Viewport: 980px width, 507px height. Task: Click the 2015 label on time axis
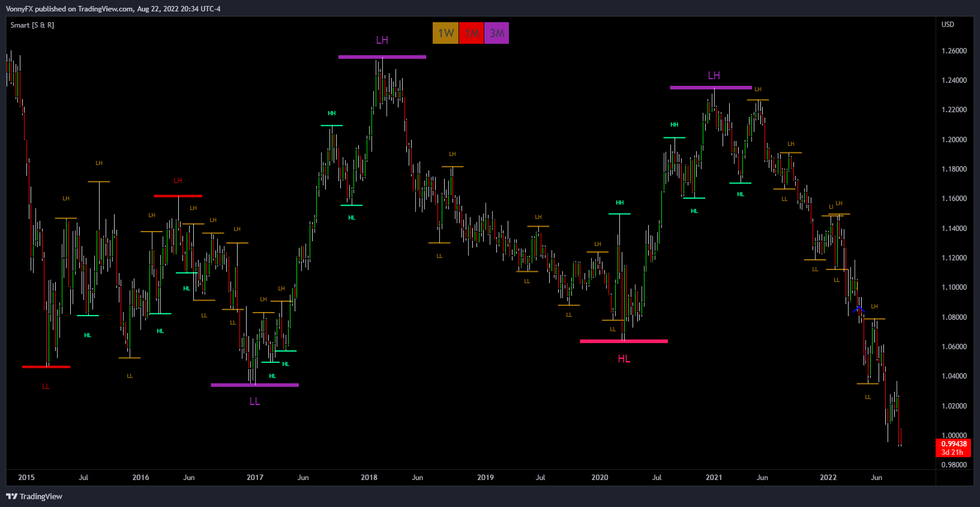pyautogui.click(x=26, y=478)
